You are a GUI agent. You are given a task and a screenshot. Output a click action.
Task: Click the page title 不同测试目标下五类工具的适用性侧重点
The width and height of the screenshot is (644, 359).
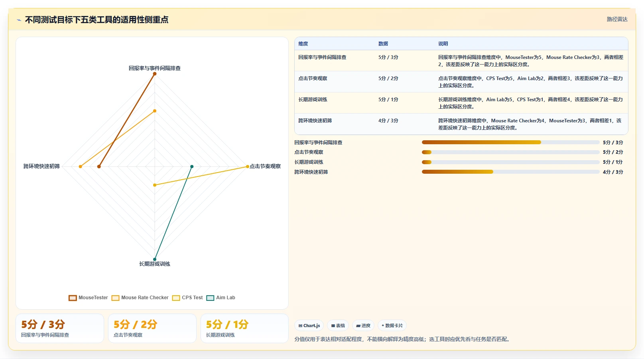(x=97, y=20)
